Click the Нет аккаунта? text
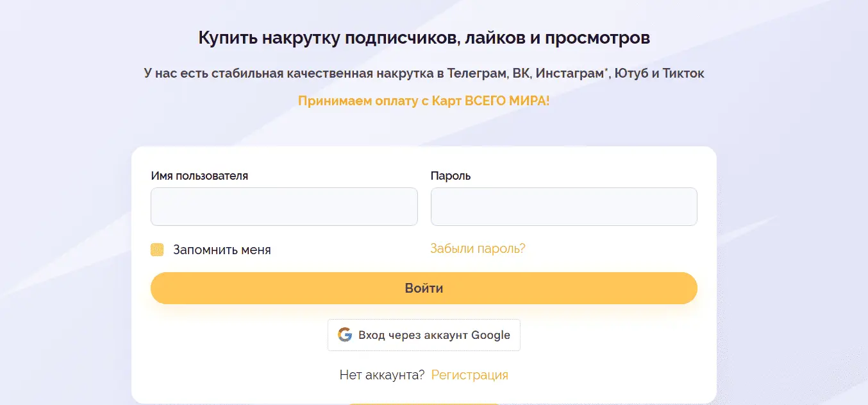 click(382, 375)
